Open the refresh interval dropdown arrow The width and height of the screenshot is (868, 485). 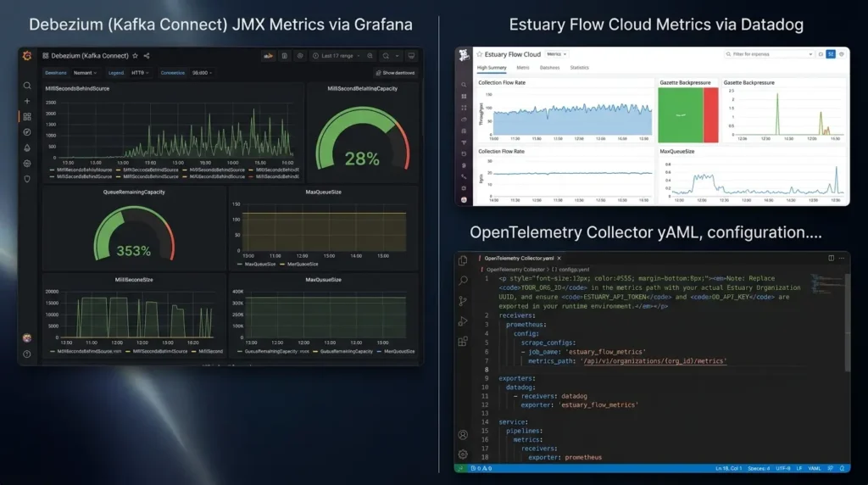pos(397,56)
